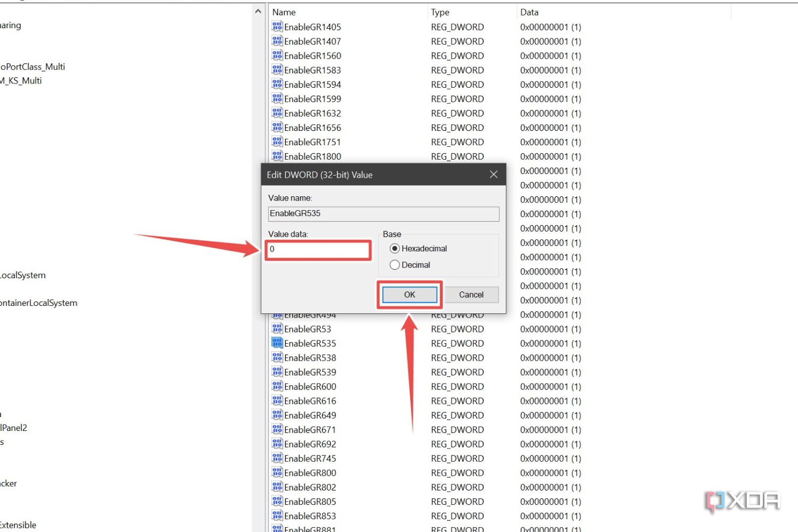Click the Value name text box
The width and height of the screenshot is (798, 532).
(383, 214)
